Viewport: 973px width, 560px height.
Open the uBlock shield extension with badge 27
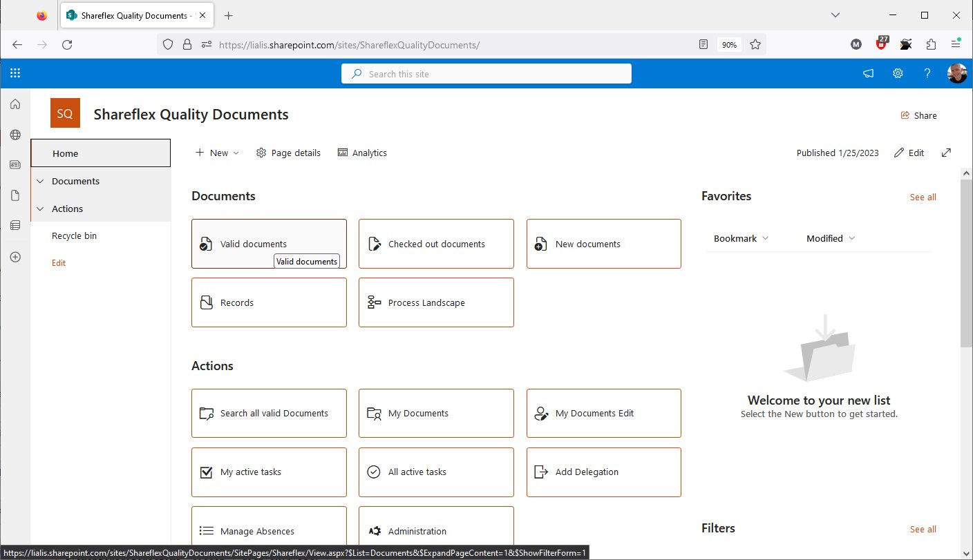[x=881, y=44]
